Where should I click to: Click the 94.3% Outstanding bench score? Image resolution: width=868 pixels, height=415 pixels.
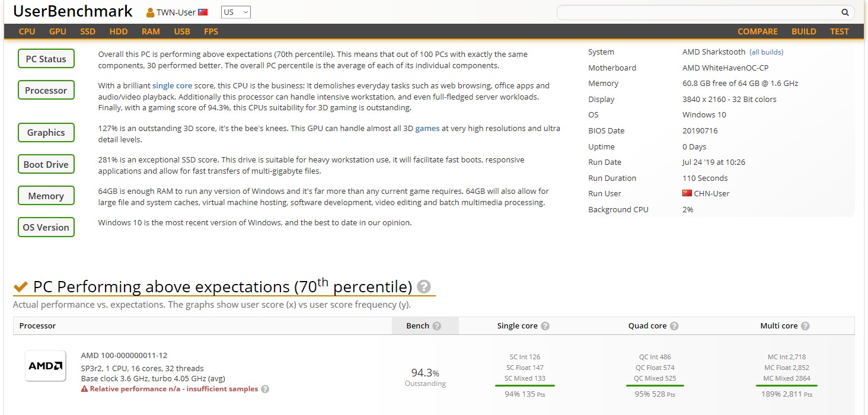point(425,376)
